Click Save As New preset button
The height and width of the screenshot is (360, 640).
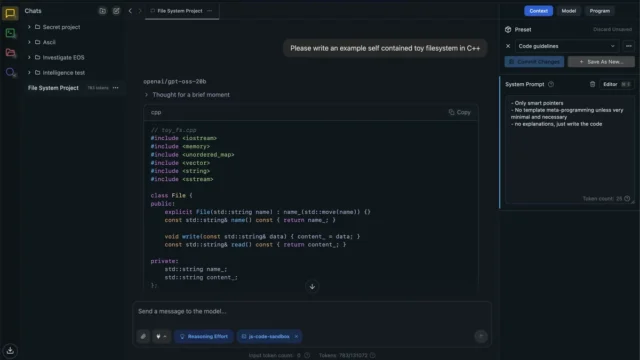[x=601, y=62]
